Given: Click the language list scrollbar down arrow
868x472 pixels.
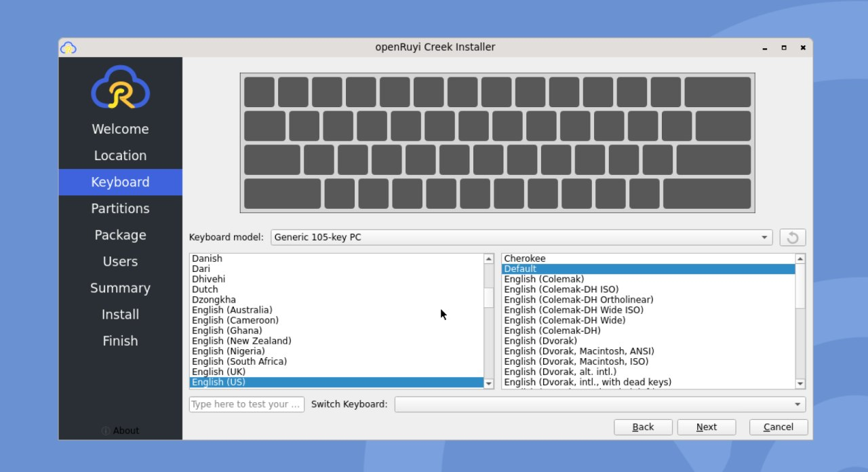Looking at the screenshot, I should click(x=488, y=382).
